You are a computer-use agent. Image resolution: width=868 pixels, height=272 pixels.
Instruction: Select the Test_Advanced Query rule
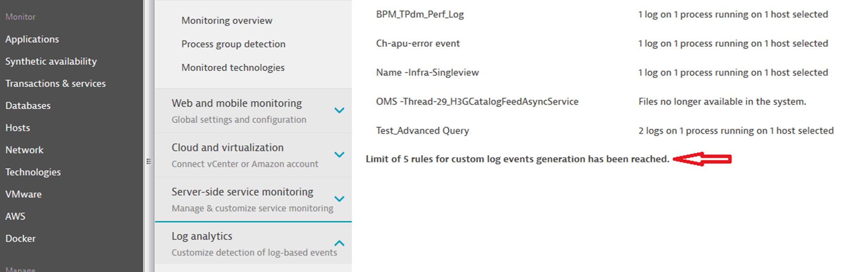point(422,131)
